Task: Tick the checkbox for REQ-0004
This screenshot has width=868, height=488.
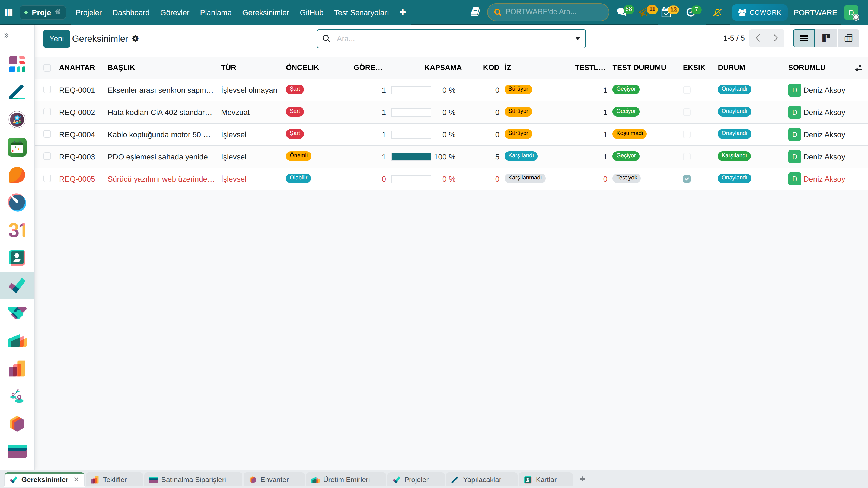Action: (47, 134)
